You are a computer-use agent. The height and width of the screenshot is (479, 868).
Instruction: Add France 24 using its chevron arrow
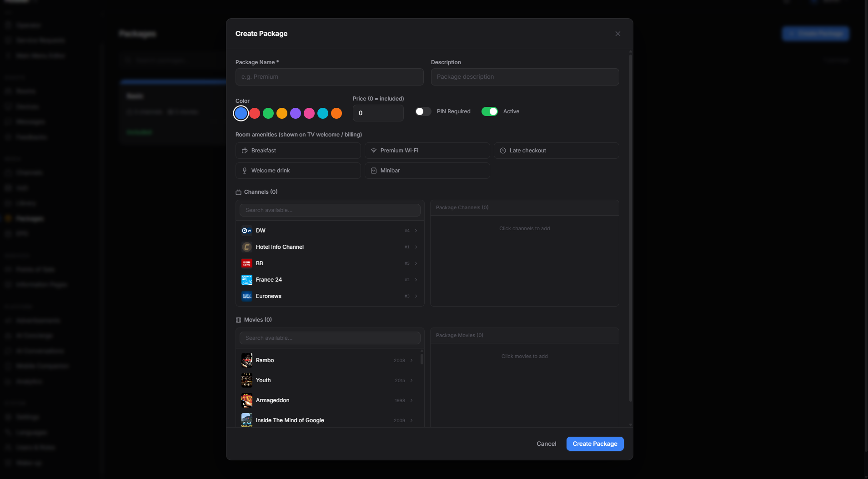tap(416, 280)
